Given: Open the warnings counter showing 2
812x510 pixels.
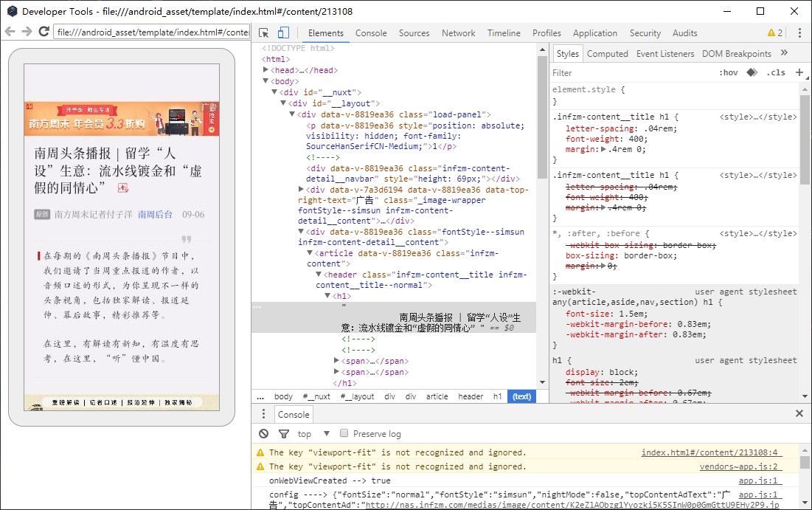Looking at the screenshot, I should point(775,32).
